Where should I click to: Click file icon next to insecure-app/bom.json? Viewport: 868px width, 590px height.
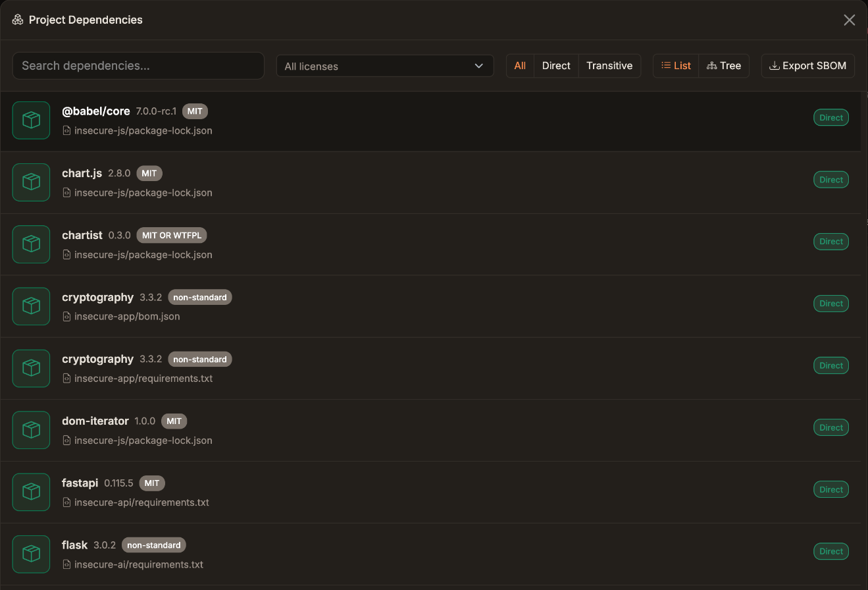[x=66, y=317]
